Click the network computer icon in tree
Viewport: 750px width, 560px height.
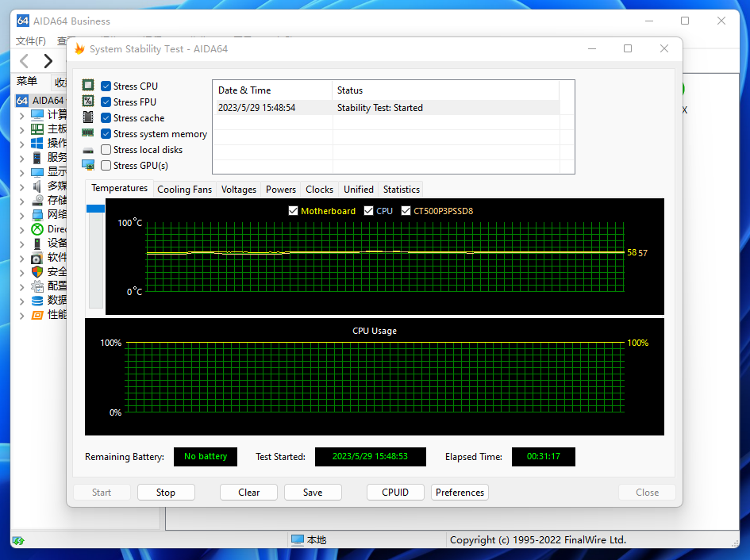[x=37, y=215]
